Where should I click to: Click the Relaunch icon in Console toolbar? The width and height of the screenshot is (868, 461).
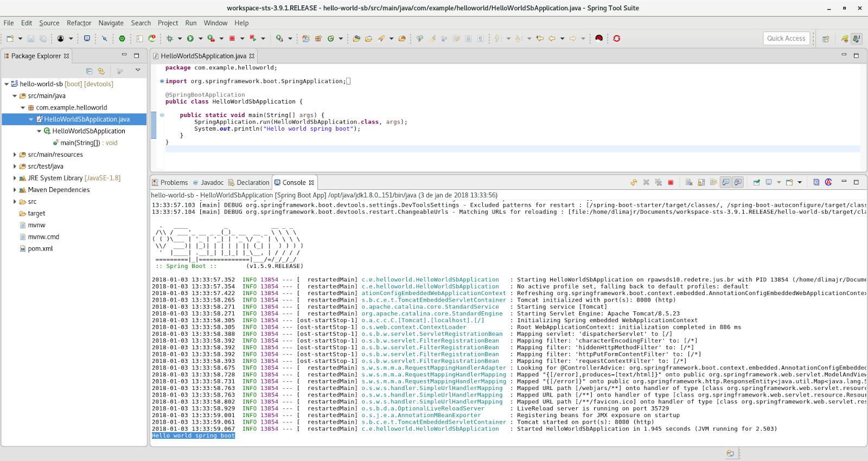click(634, 182)
